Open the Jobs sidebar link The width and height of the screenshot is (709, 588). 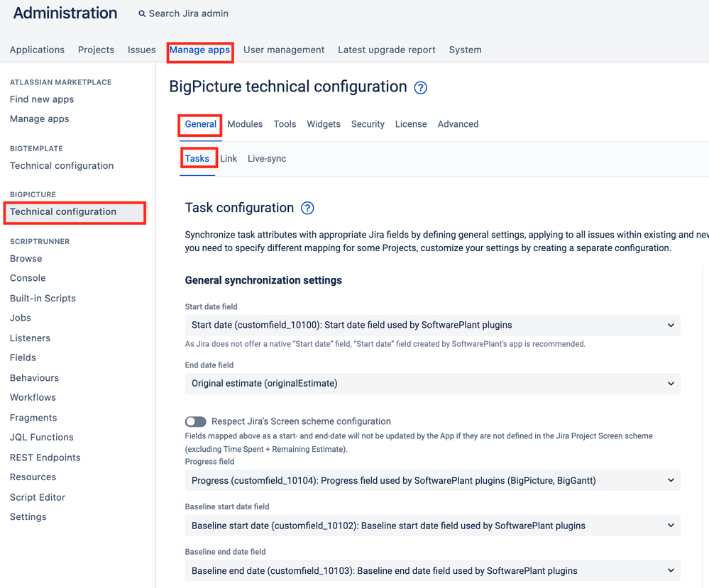(21, 318)
